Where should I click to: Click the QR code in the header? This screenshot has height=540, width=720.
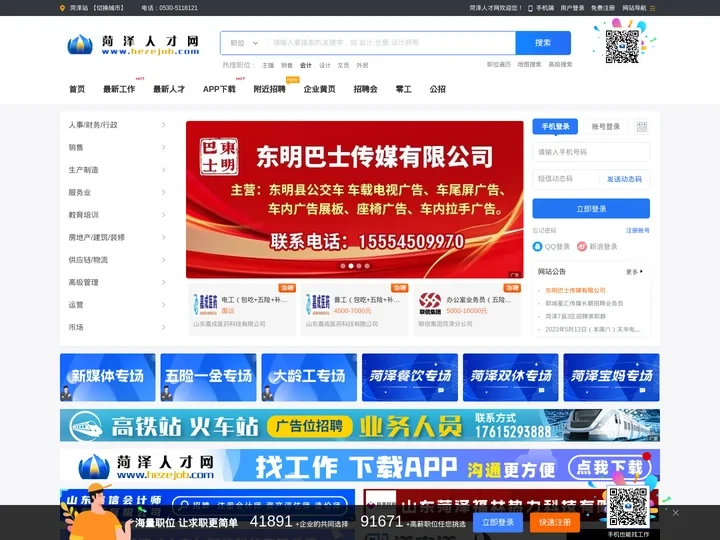622,46
